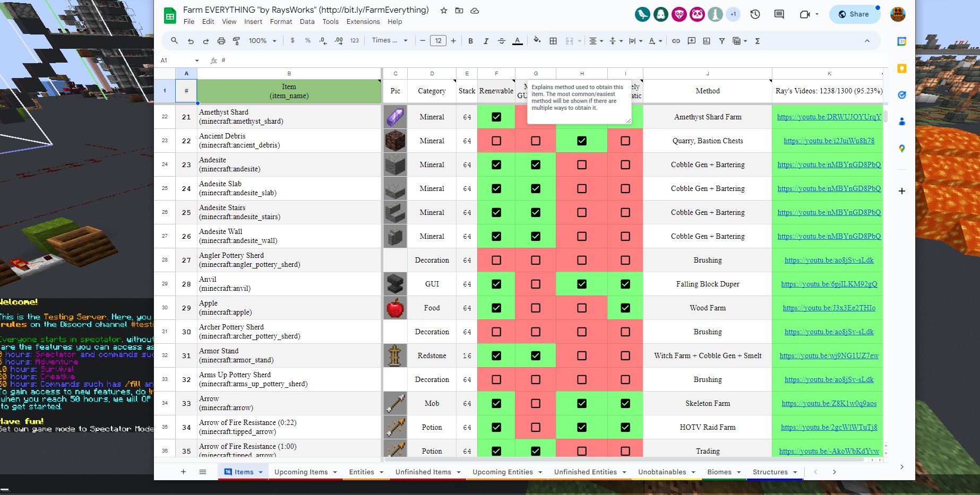
Task: Click the add sheet plus button
Action: tap(183, 472)
